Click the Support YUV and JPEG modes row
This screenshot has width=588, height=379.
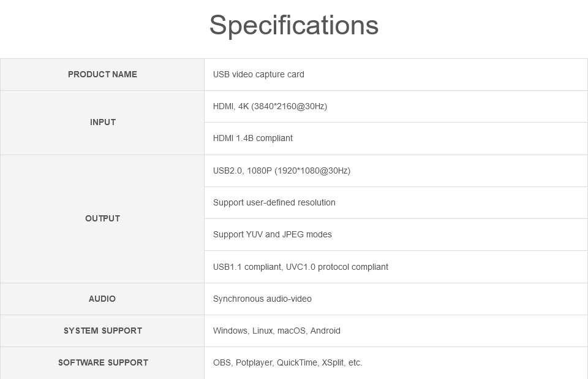(396, 234)
